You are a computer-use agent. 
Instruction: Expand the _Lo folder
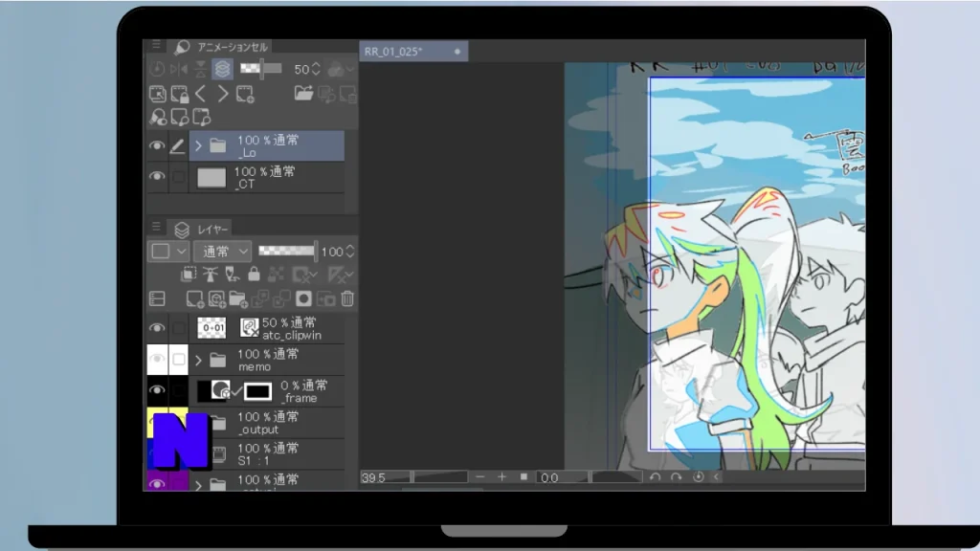click(x=199, y=146)
